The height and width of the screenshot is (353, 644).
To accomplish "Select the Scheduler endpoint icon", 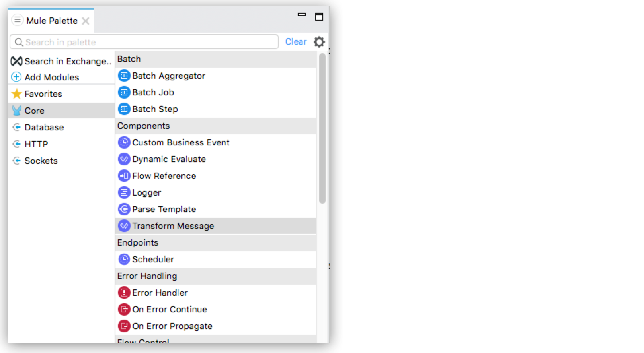I will tap(124, 259).
